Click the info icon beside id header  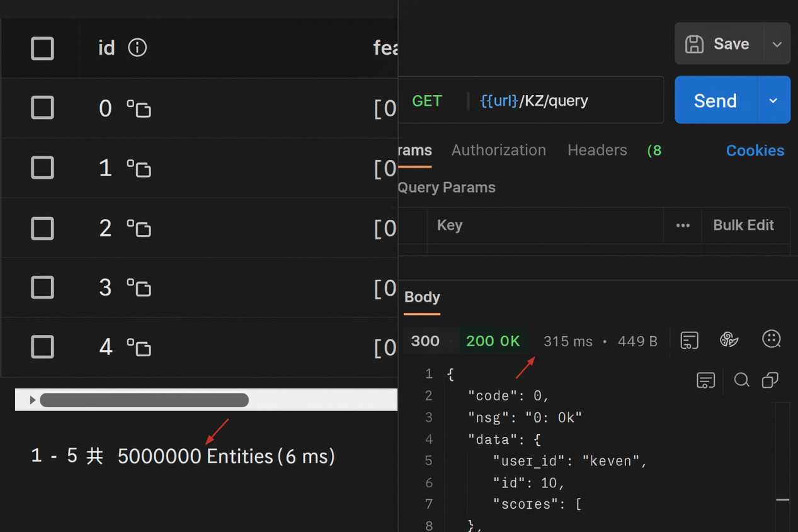(137, 48)
